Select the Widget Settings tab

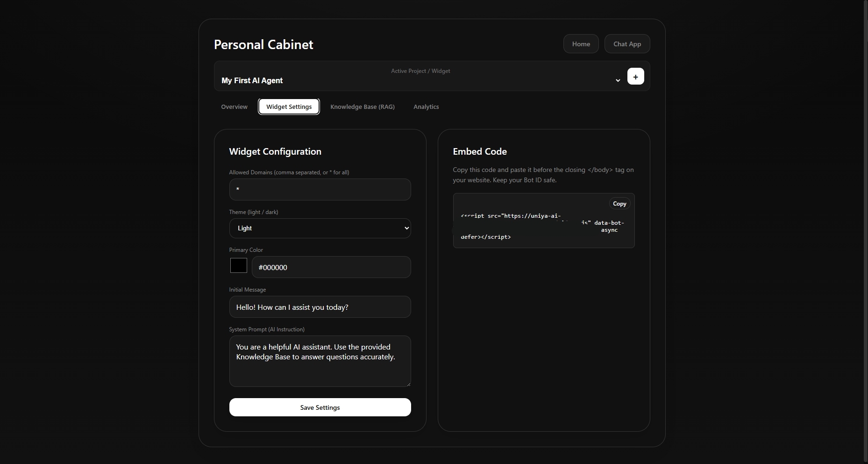point(289,107)
